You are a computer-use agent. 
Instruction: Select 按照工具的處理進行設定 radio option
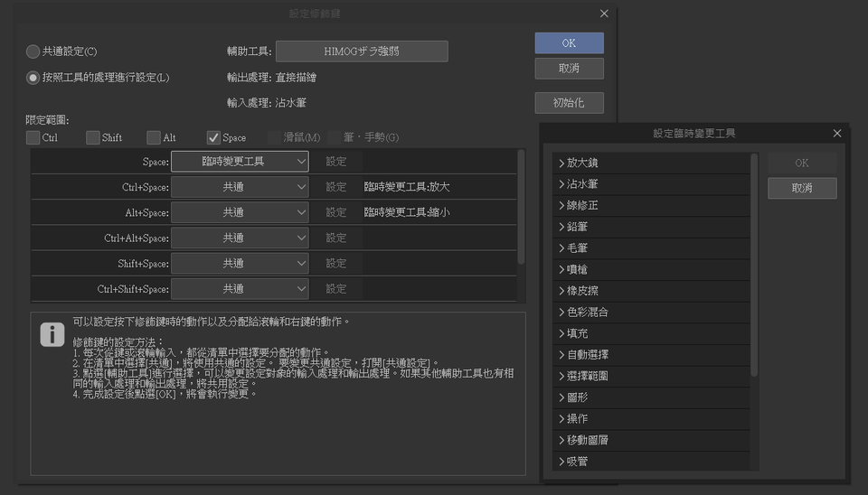pyautogui.click(x=33, y=78)
